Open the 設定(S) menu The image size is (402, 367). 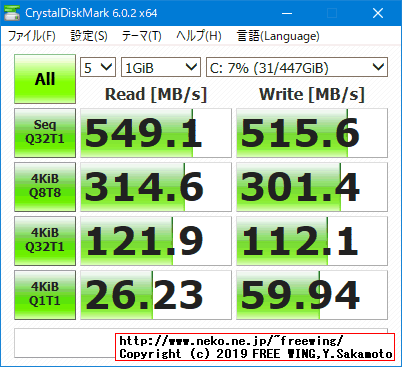tap(89, 36)
